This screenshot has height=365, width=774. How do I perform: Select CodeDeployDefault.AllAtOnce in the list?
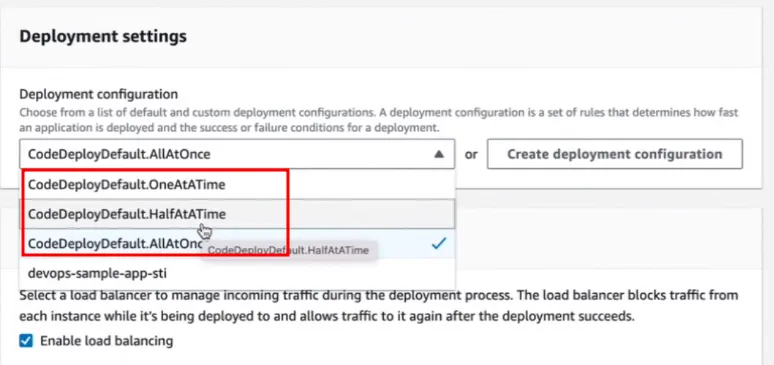(237, 243)
